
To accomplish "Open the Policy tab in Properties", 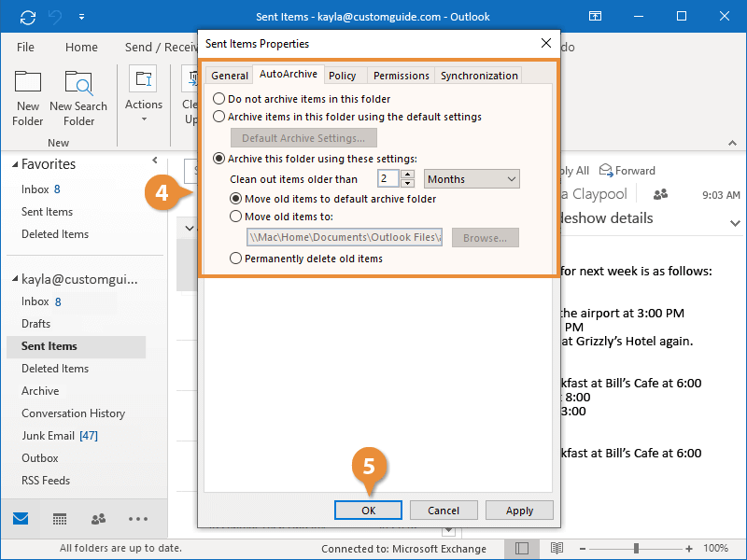I will [x=342, y=76].
